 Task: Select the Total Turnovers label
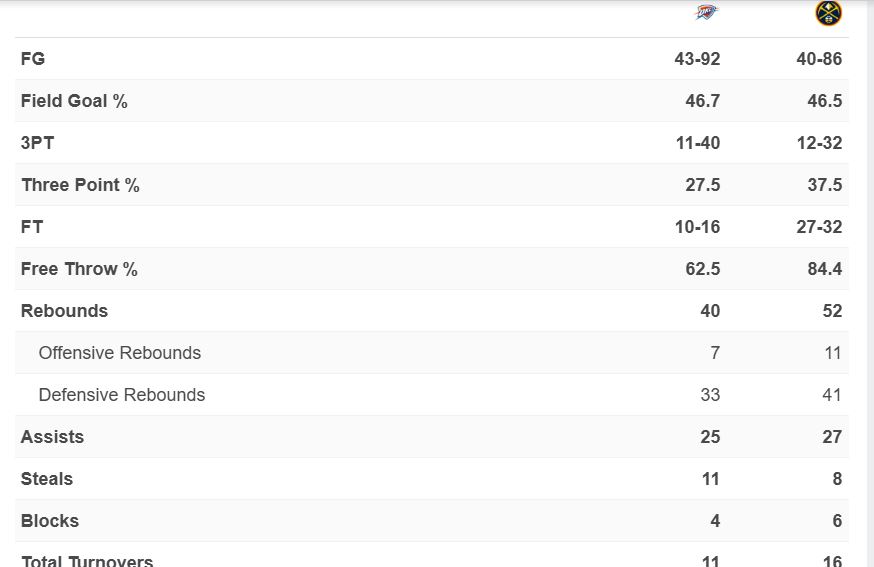(87, 561)
